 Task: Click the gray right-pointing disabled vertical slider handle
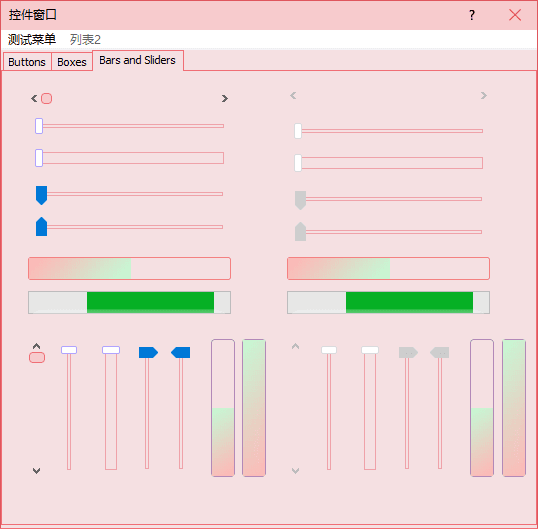(408, 352)
